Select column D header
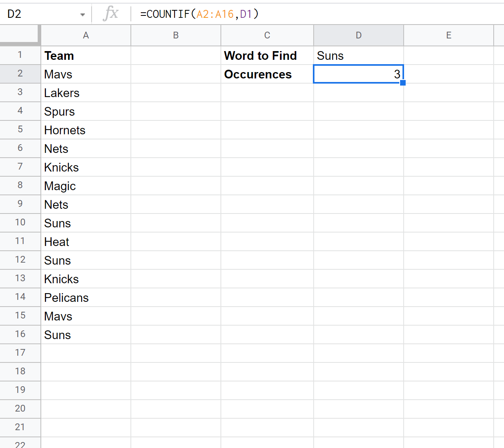This screenshot has height=448, width=504. 358,35
